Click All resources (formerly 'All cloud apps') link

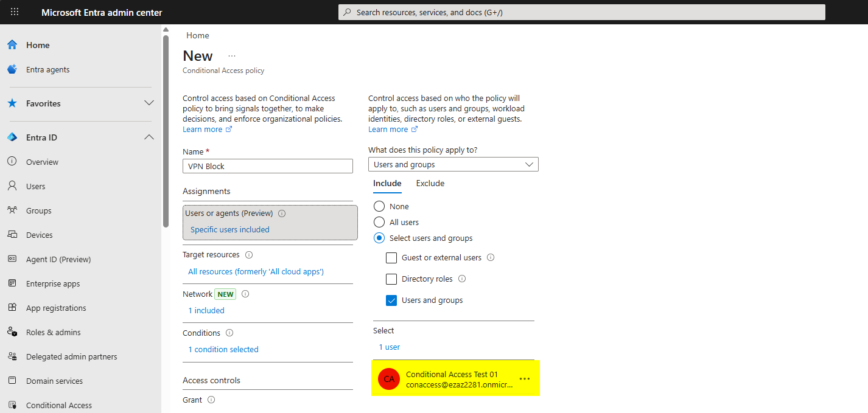(x=256, y=271)
